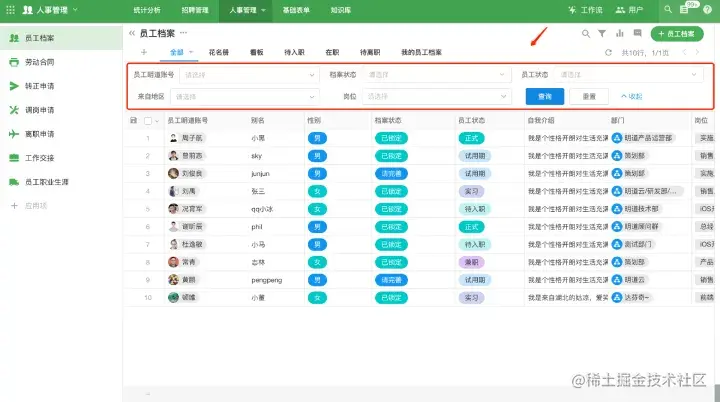
Task: Click employee name 谢昕辰 in row 6
Action: (192, 226)
